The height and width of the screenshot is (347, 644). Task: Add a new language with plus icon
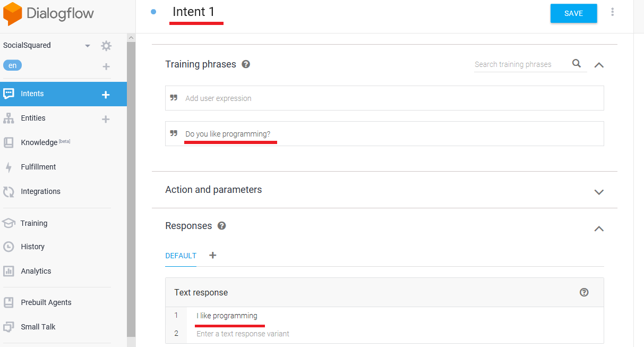(x=106, y=66)
